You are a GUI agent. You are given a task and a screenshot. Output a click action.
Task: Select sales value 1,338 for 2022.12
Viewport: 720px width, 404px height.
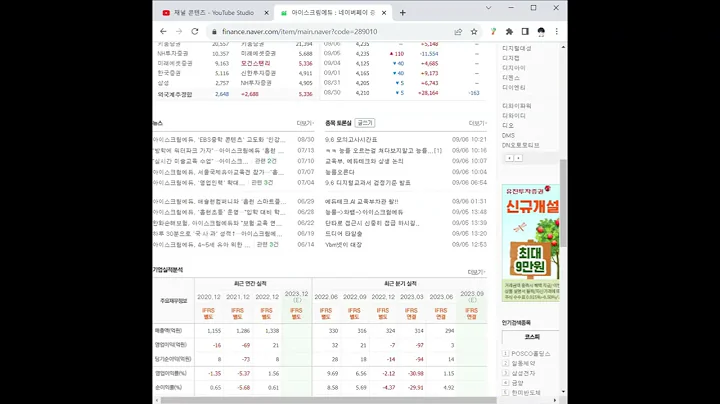[272, 331]
